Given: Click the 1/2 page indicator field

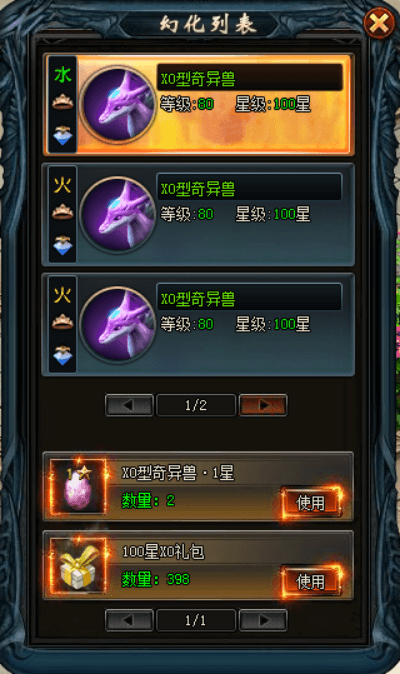Looking at the screenshot, I should click(x=196, y=405).
